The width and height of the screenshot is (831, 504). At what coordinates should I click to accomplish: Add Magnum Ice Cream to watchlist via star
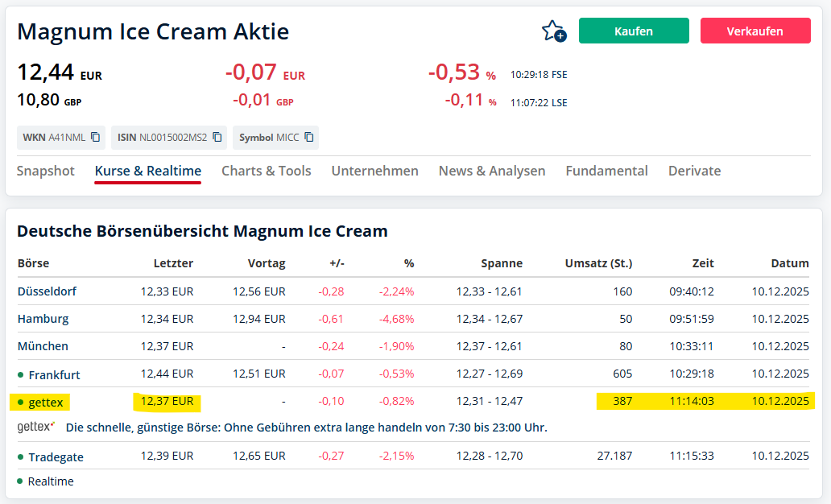[x=552, y=29]
